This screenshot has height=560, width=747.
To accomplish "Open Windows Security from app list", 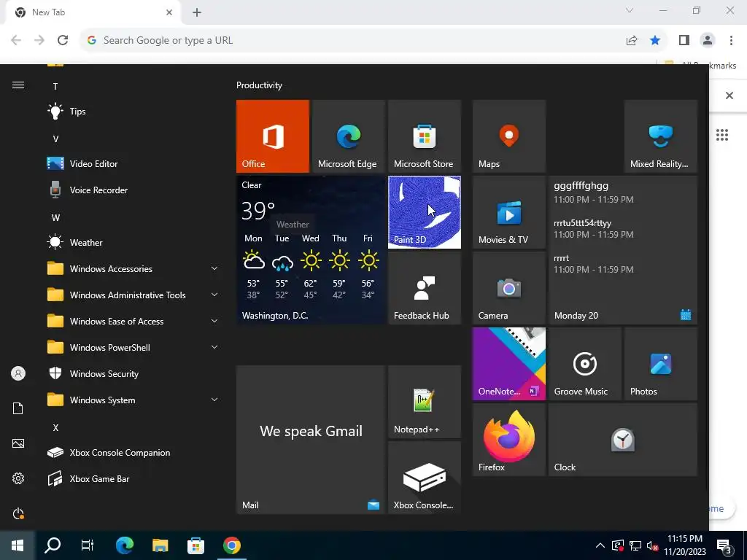I will [133, 374].
